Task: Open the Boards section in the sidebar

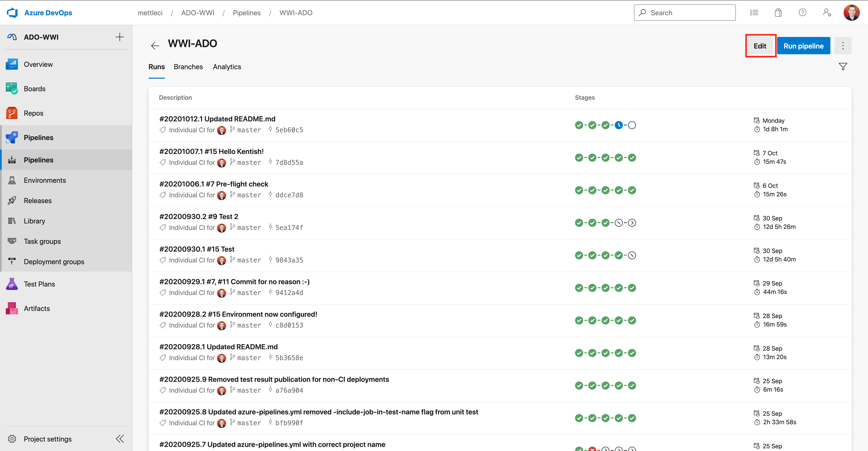Action: coord(34,88)
